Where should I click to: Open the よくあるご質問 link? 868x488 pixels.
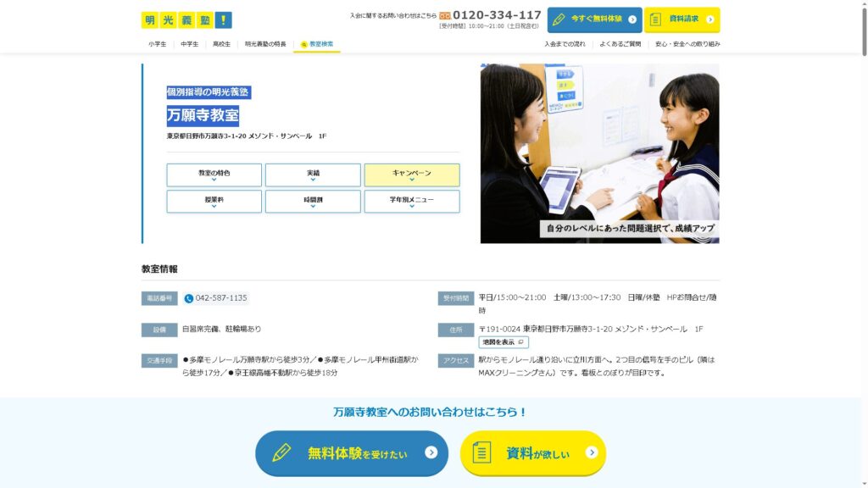tap(620, 44)
